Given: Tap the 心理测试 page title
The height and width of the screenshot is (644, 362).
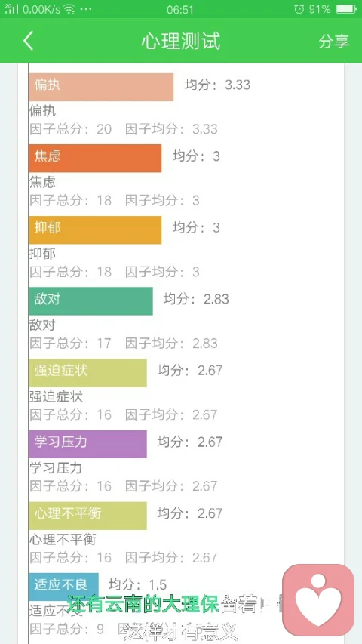Looking at the screenshot, I should (181, 41).
